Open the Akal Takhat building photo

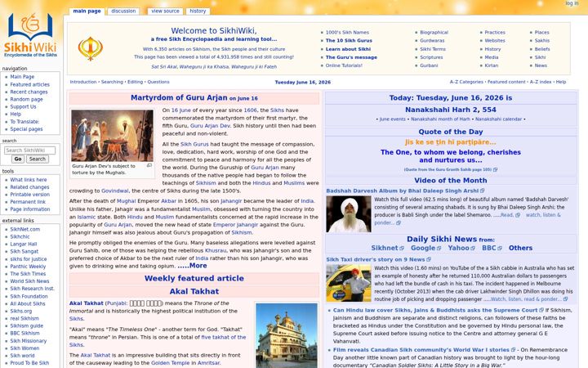[287, 336]
